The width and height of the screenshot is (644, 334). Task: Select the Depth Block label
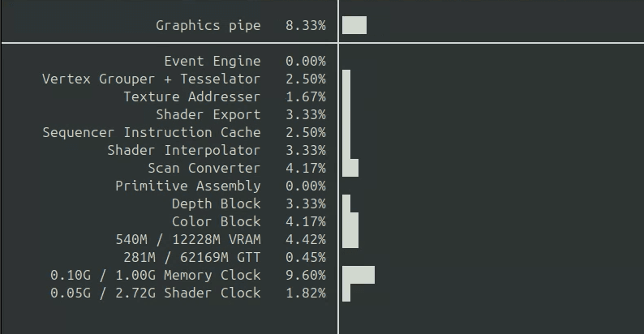coord(217,203)
